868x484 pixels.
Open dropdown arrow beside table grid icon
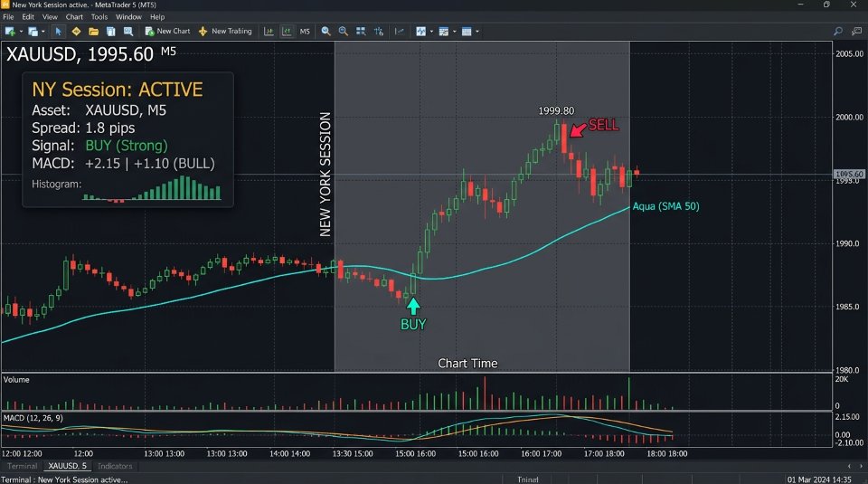[477, 32]
